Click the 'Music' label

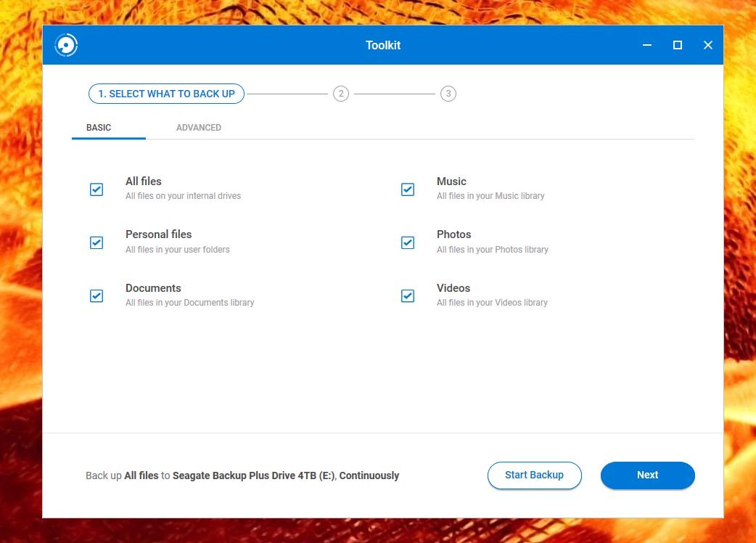[452, 181]
